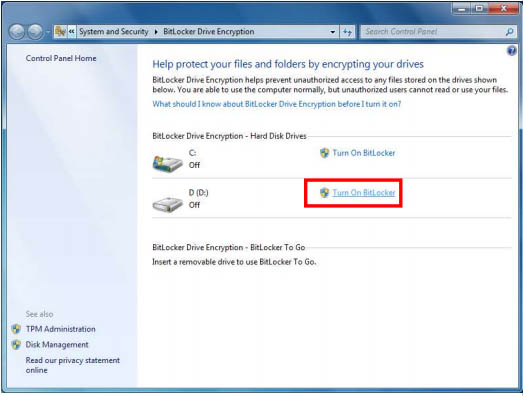Screen dimensions: 523x396
Task: Click Off status under C: drive
Action: click(x=194, y=165)
